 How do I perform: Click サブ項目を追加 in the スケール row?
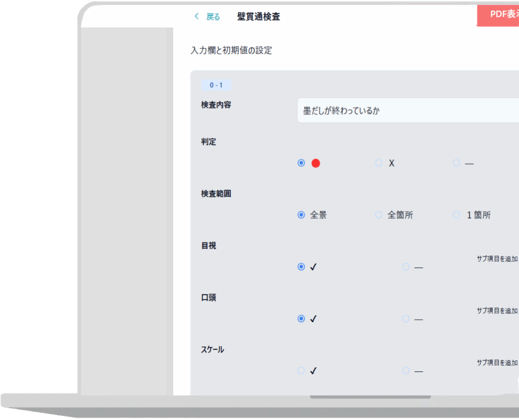pos(497,363)
